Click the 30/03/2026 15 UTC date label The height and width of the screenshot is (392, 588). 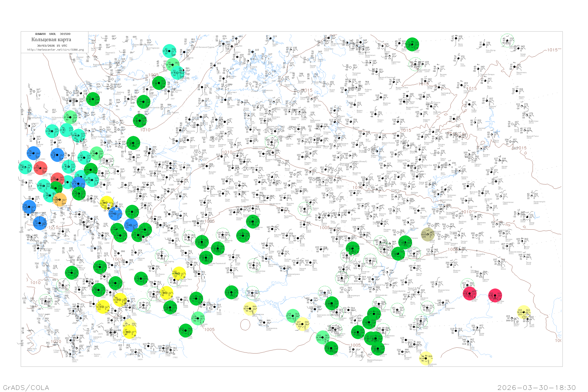click(52, 45)
